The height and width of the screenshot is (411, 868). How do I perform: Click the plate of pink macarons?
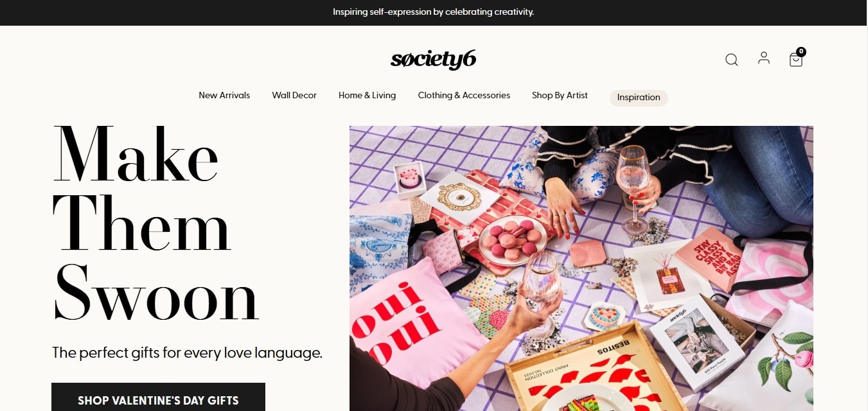(x=512, y=240)
